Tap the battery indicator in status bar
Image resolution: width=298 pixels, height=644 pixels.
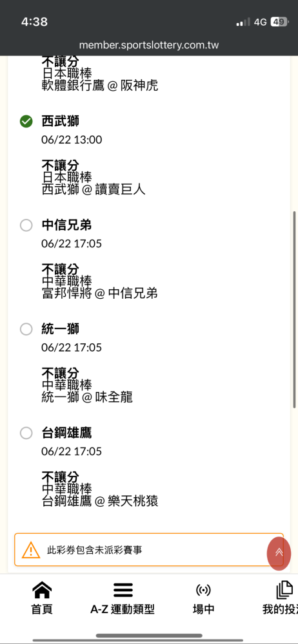point(279,22)
